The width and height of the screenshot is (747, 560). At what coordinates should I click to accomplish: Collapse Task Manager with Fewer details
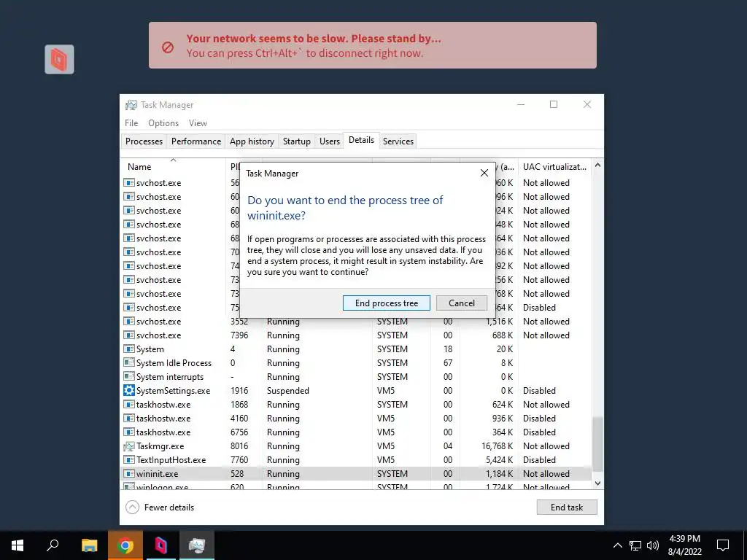pyautogui.click(x=160, y=507)
